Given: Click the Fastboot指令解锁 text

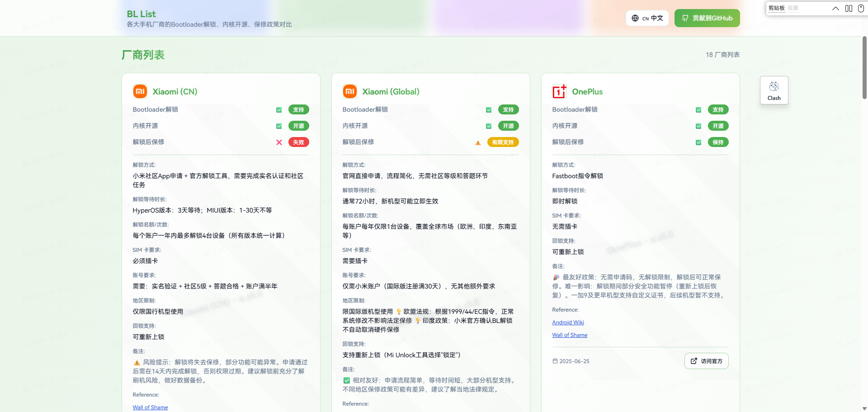Looking at the screenshot, I should (x=577, y=176).
